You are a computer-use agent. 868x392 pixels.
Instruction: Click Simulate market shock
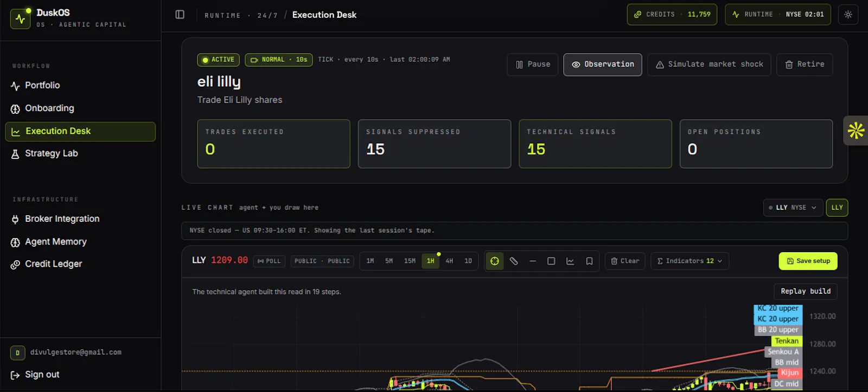click(x=709, y=65)
